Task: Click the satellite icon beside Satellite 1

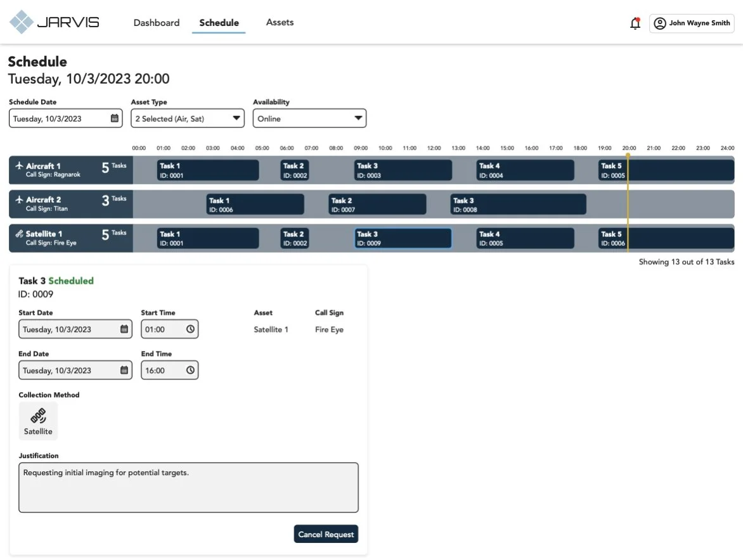Action: point(19,234)
